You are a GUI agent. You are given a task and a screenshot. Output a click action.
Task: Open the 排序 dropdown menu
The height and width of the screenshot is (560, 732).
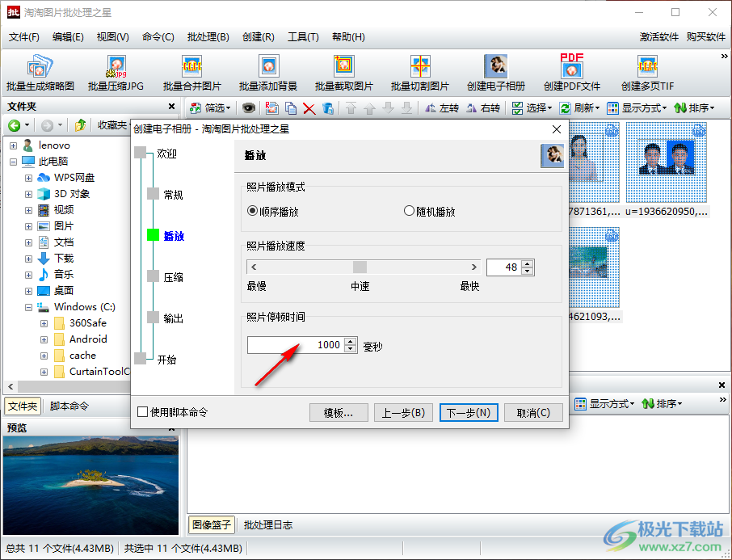(x=701, y=107)
